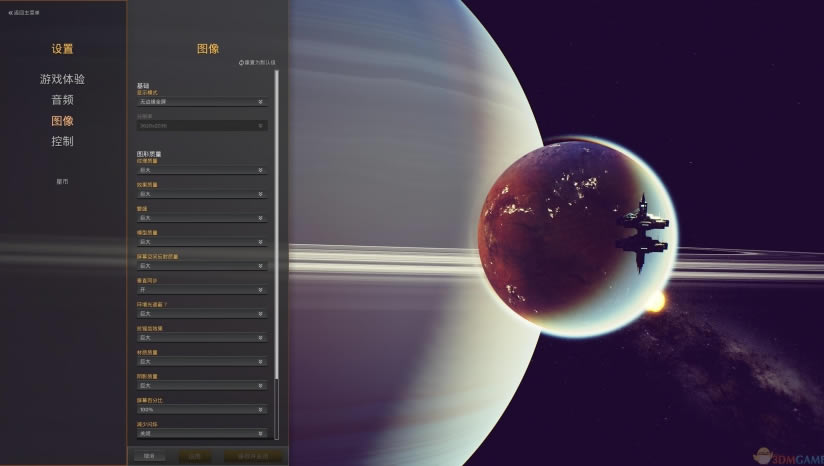
Task: Open the 纹理质量 quality dropdown
Action: (x=201, y=170)
